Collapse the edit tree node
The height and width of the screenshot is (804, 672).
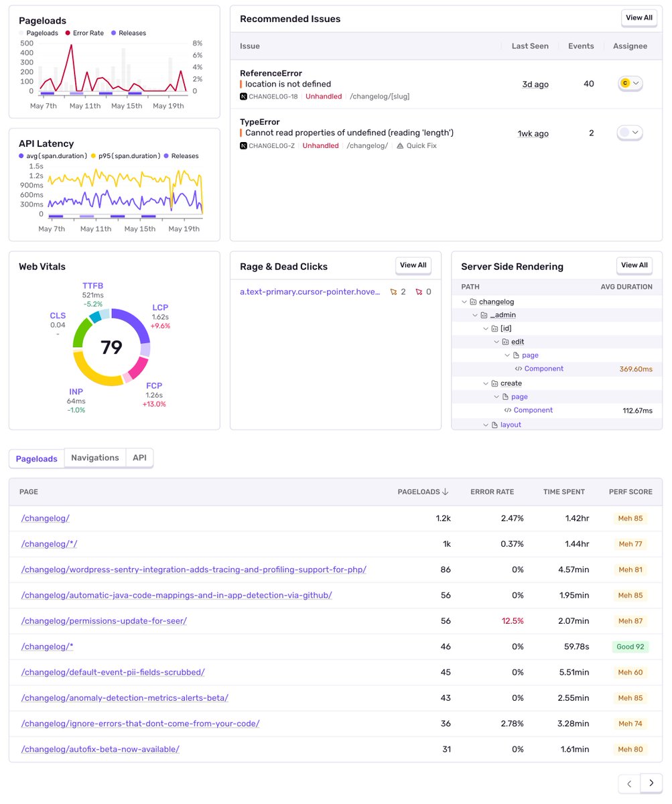pyautogui.click(x=496, y=342)
